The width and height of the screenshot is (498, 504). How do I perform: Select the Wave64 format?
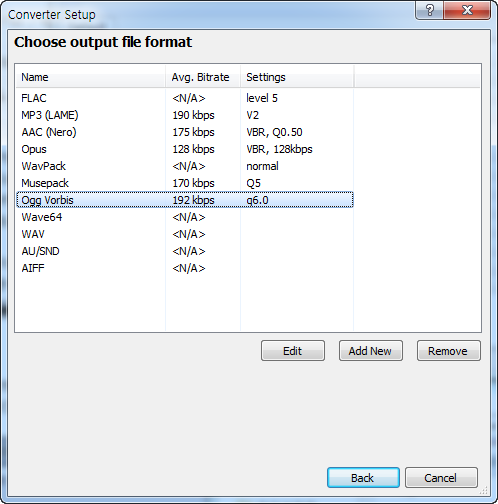click(x=185, y=217)
